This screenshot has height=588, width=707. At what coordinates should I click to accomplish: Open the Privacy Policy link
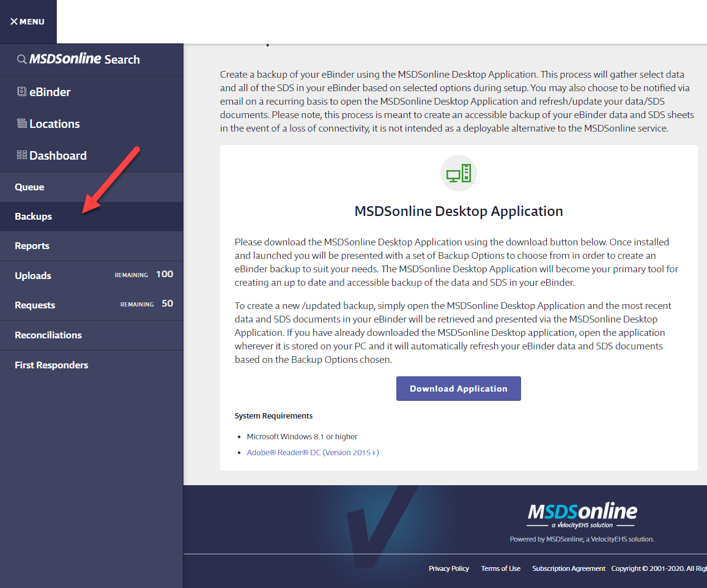click(x=449, y=568)
